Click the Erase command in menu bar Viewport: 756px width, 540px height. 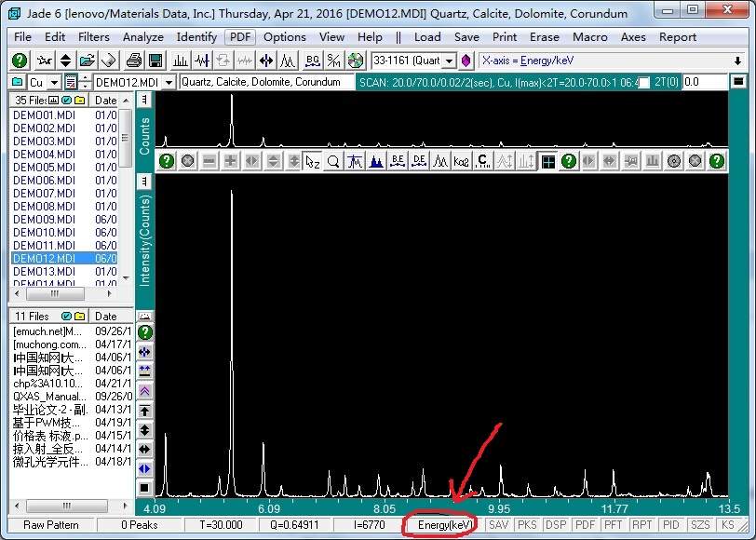(545, 37)
